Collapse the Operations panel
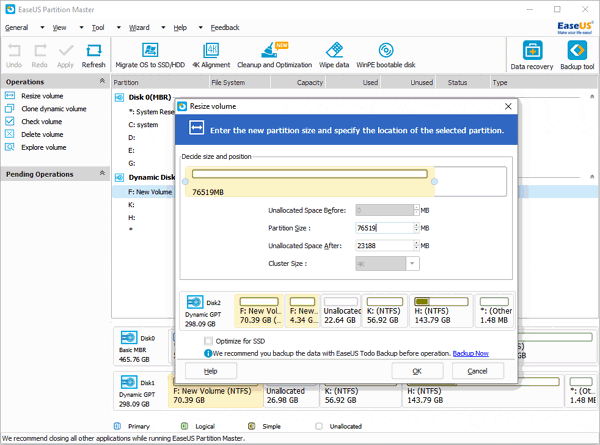600x445 pixels. (x=102, y=81)
